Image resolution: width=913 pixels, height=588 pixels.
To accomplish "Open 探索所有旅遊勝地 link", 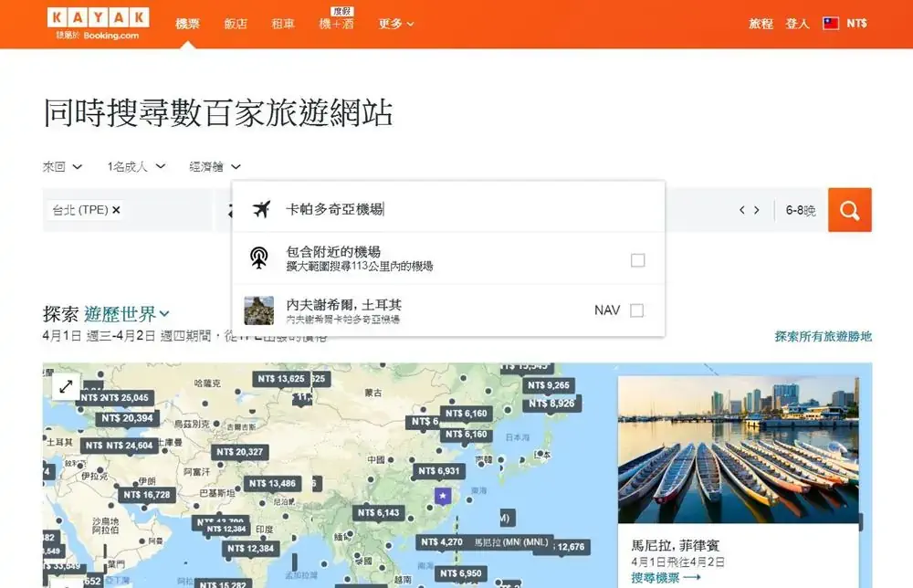I will click(x=823, y=336).
